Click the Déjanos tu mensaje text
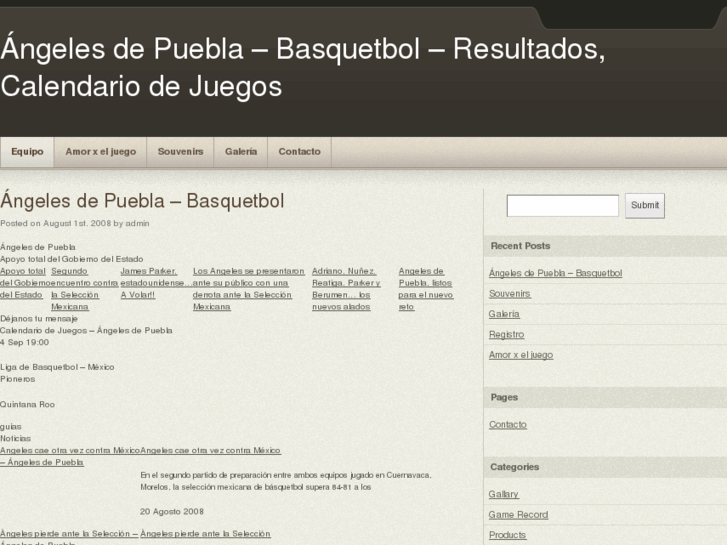This screenshot has width=727, height=545. pyautogui.click(x=39, y=319)
